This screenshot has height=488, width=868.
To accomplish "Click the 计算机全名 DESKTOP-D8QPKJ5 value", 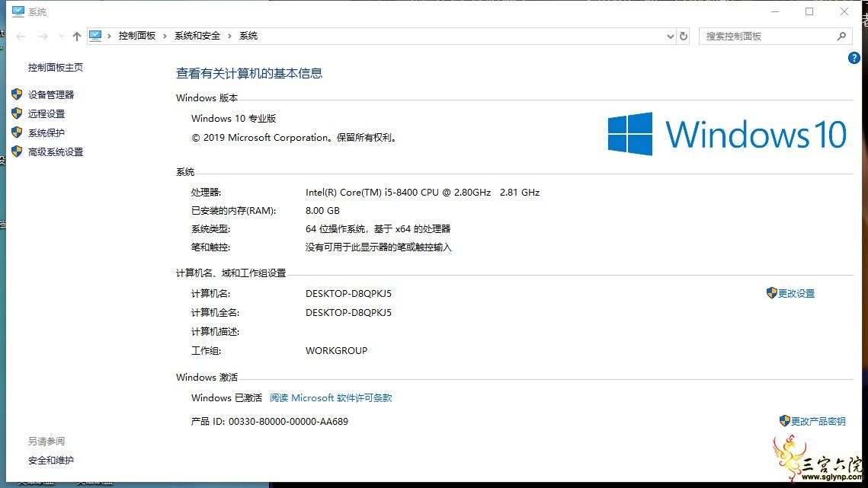I will click(x=348, y=313).
